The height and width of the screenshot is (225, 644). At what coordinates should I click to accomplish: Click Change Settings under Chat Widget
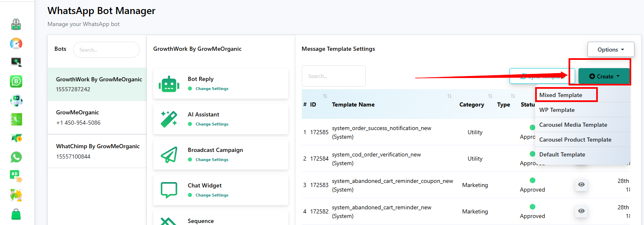click(x=212, y=195)
